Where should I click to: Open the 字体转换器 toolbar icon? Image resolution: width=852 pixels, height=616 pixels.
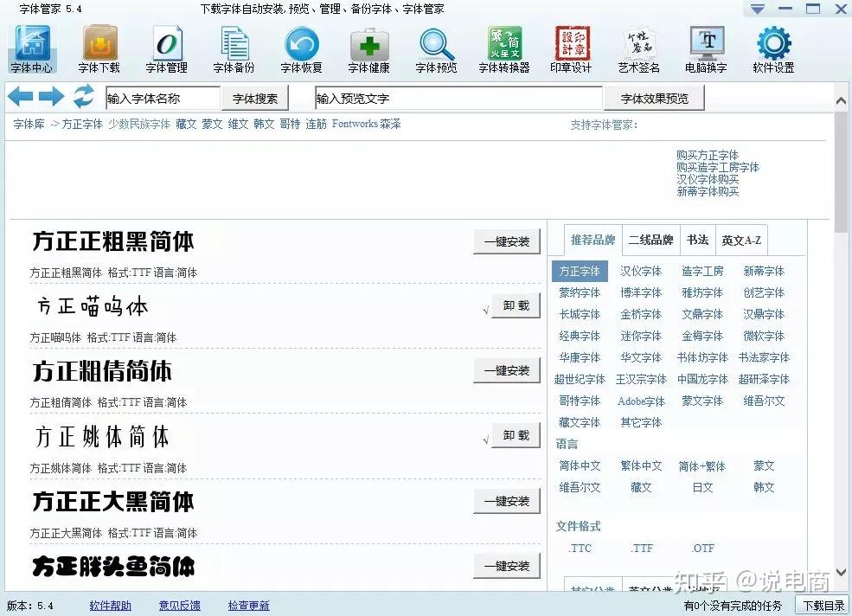click(503, 49)
